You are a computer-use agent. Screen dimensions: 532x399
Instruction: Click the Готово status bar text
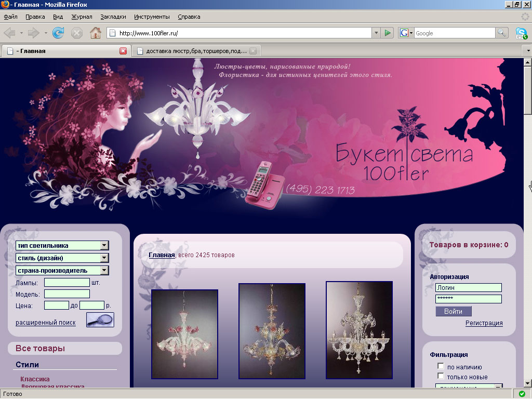click(x=12, y=394)
